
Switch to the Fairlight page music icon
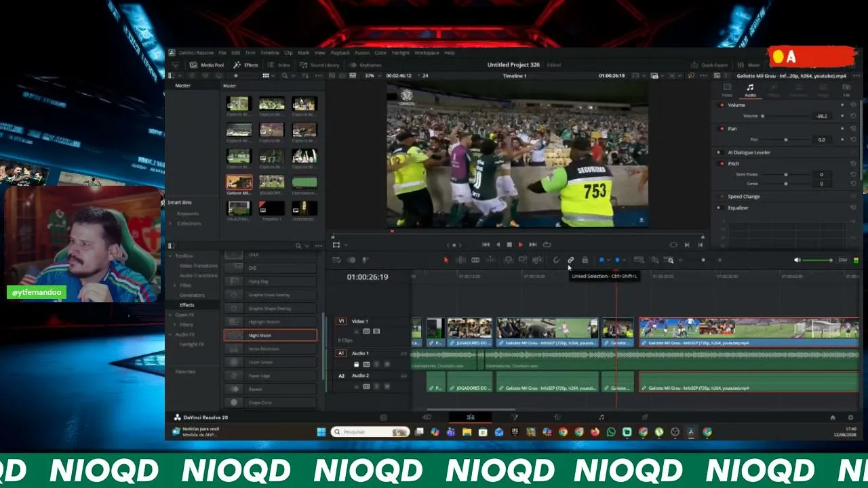pyautogui.click(x=601, y=418)
